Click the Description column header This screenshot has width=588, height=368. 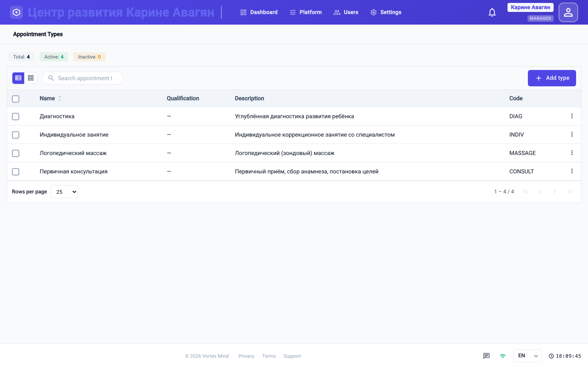[x=249, y=98]
